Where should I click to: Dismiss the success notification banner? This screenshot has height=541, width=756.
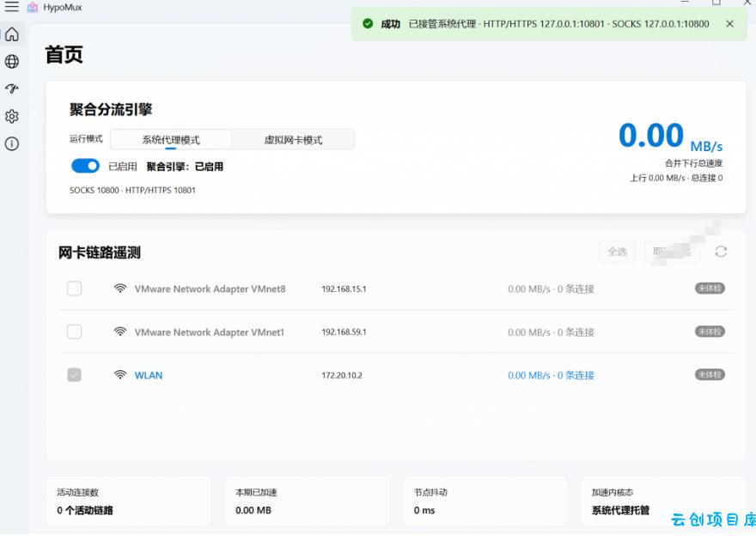point(730,23)
